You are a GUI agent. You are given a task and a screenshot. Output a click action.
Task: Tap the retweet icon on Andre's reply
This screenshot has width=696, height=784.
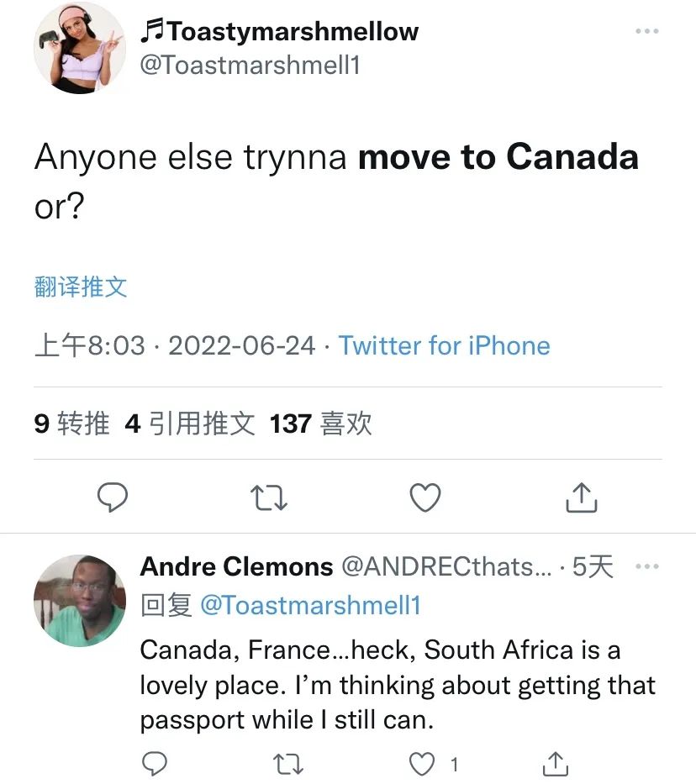coord(289,764)
